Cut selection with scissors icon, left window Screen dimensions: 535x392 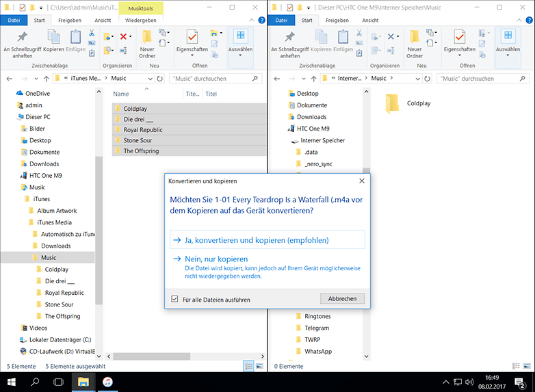[x=92, y=33]
